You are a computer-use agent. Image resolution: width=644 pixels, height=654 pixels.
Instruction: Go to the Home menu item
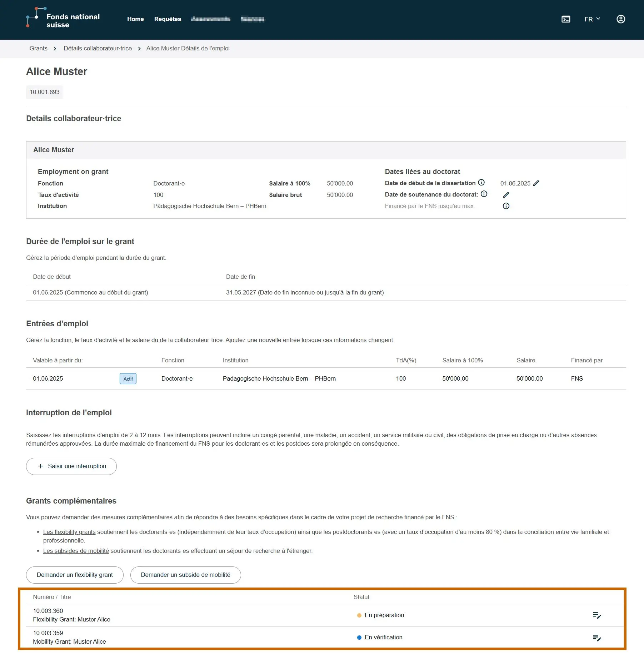point(135,19)
